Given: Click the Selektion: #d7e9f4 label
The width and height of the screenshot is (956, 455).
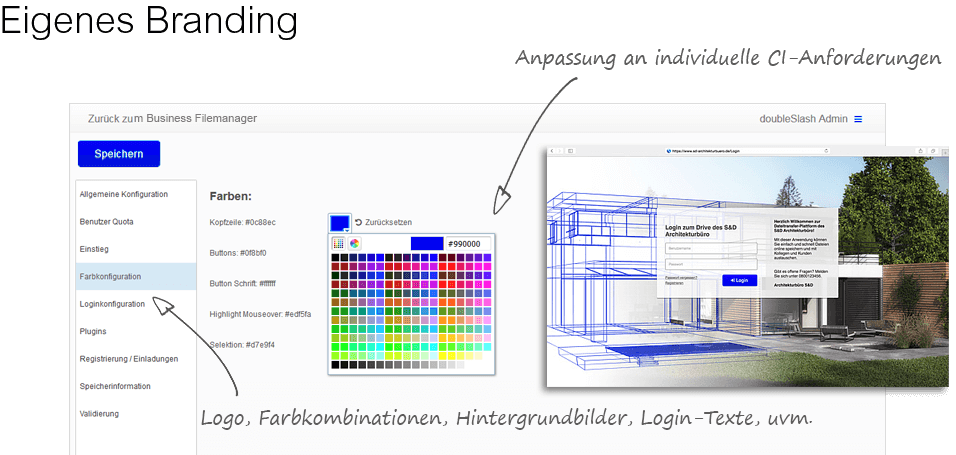Looking at the screenshot, I should tap(242, 345).
